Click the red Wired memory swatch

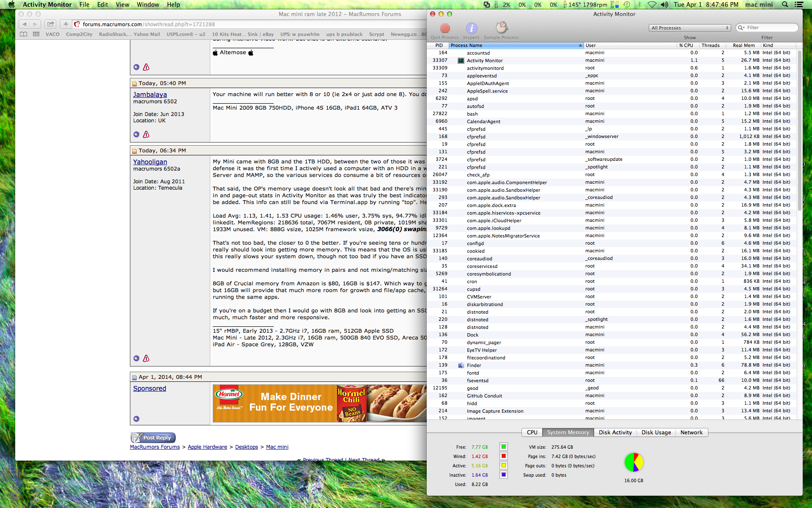503,456
